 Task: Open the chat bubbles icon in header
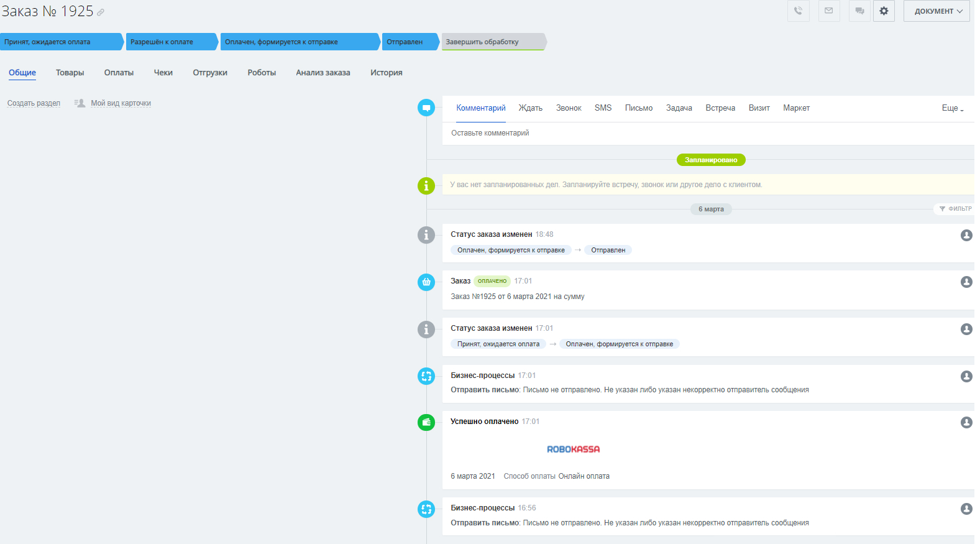click(859, 11)
